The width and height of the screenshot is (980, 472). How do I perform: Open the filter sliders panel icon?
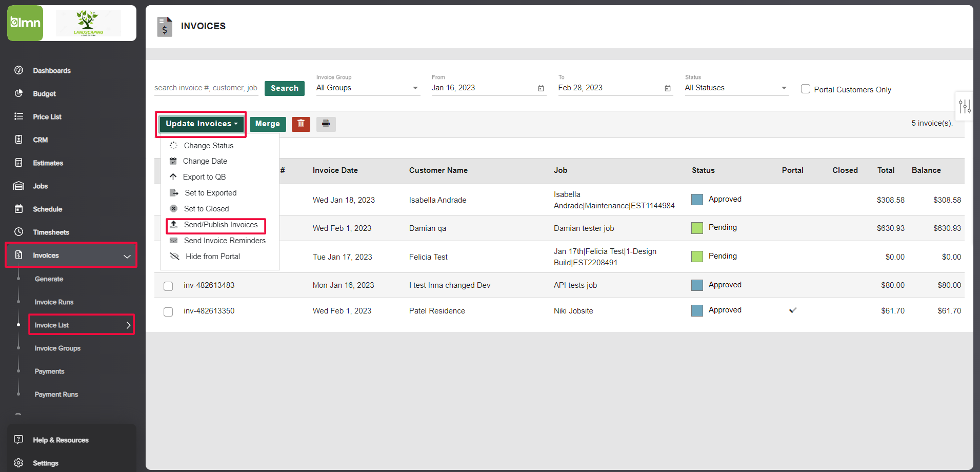pyautogui.click(x=965, y=106)
